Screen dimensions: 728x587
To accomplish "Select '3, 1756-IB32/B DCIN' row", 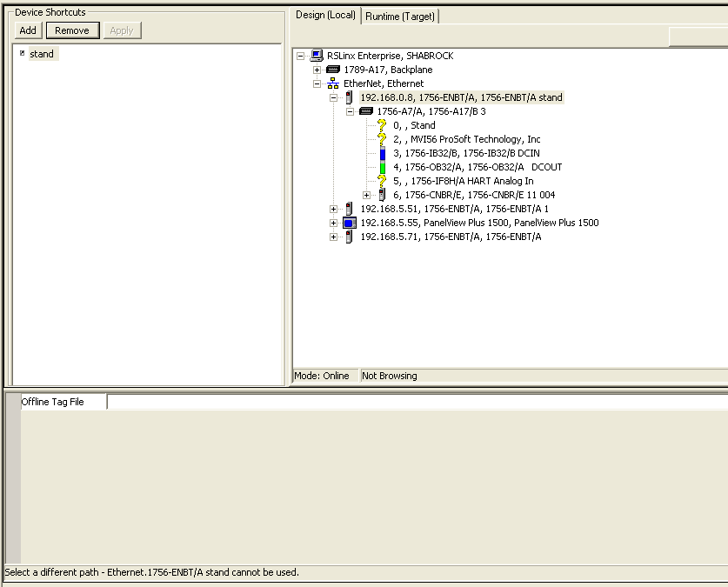I will point(466,153).
